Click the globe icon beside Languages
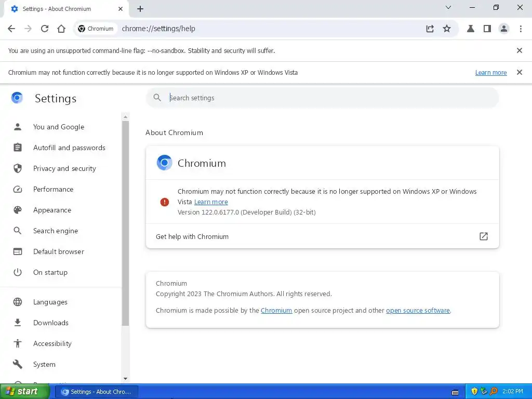532x399 pixels. click(x=18, y=302)
